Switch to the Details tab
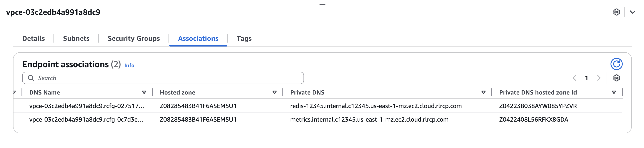The width and height of the screenshot is (644, 148). [x=33, y=38]
